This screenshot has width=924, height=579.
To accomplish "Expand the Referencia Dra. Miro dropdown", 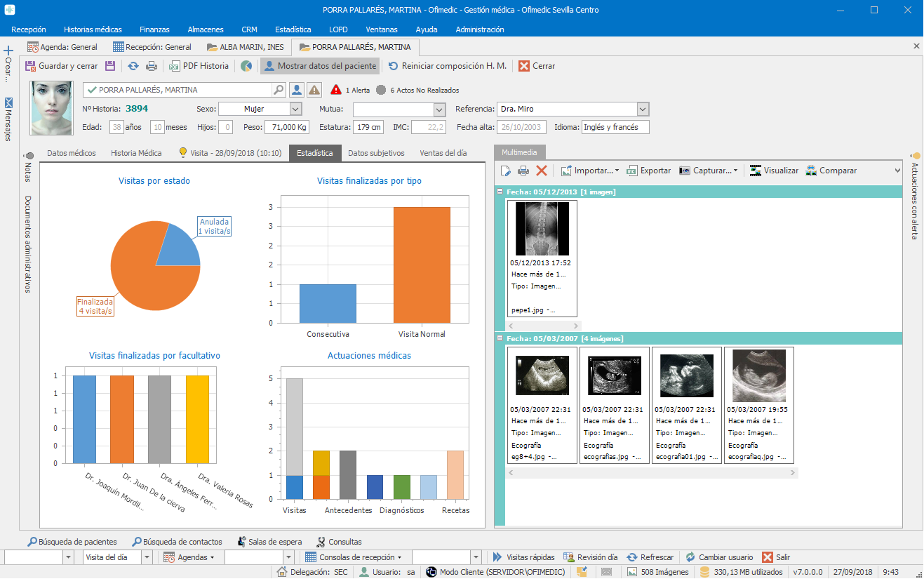I will click(643, 109).
